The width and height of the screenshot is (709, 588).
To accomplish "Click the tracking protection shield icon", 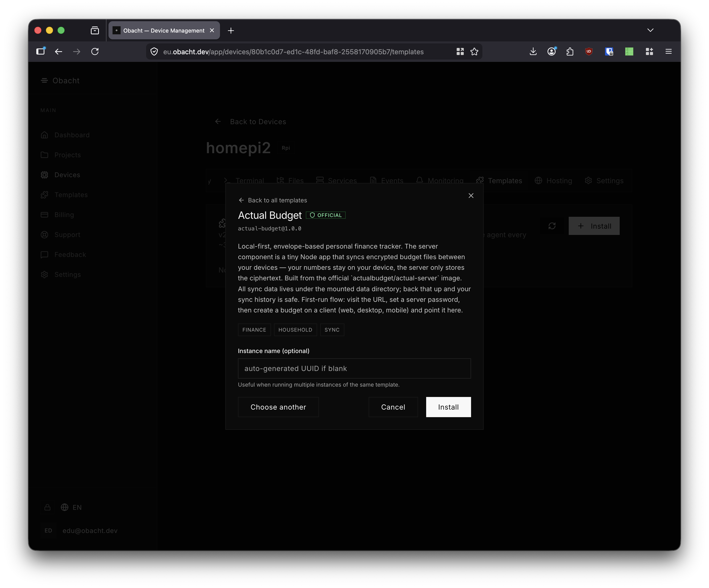I will coord(154,52).
